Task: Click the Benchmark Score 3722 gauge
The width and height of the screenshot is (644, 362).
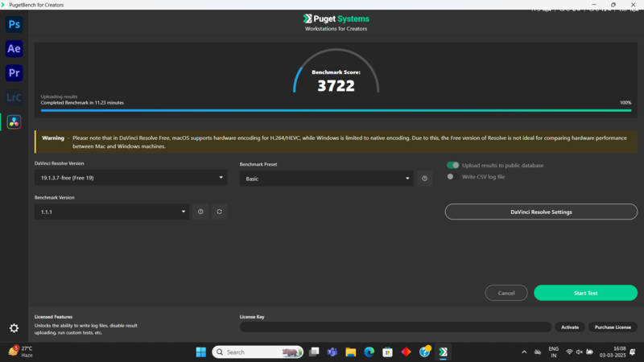Action: pos(336,72)
